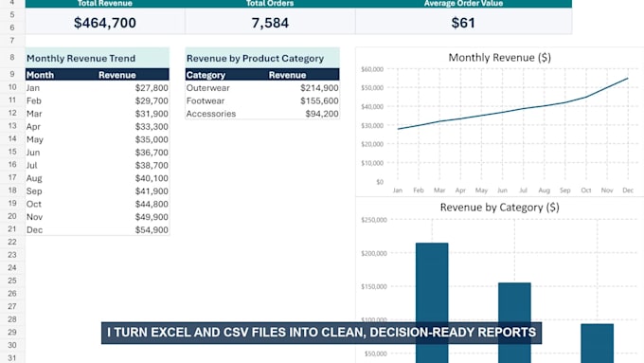Select the $27,800 revenue cell
This screenshot has height=363, width=644.
click(152, 88)
